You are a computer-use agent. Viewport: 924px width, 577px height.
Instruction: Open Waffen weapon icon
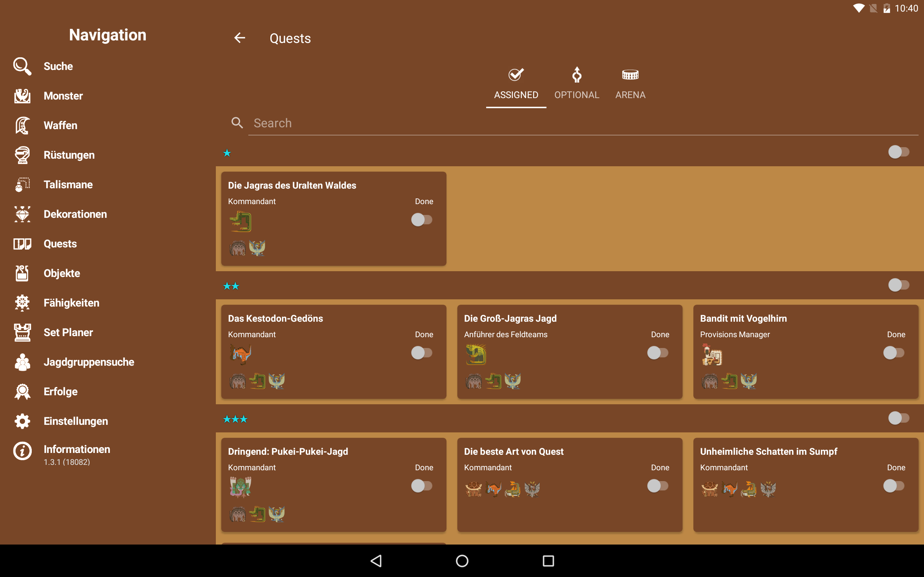click(22, 125)
